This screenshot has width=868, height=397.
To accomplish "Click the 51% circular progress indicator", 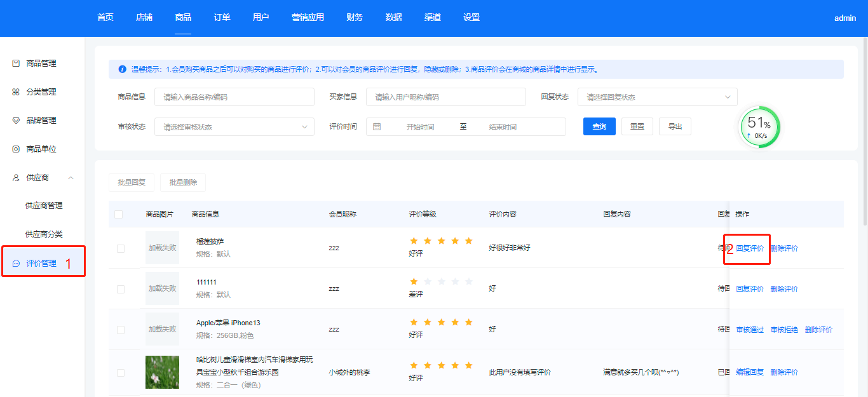I will (759, 126).
